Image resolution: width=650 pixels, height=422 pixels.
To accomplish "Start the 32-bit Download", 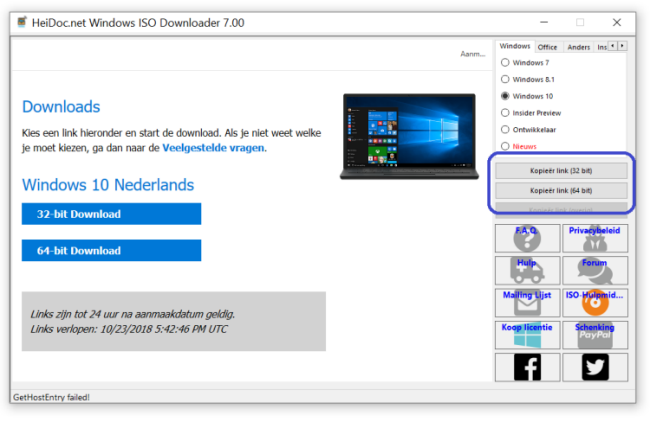I will [x=112, y=214].
